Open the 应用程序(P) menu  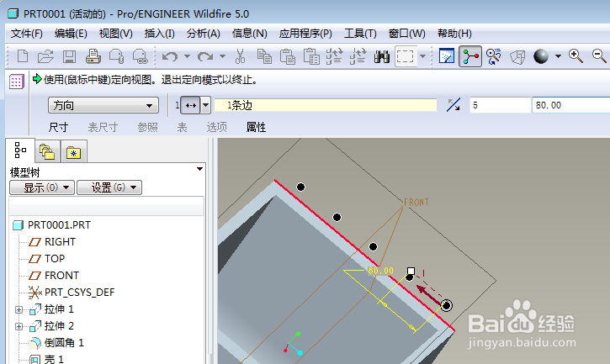pyautogui.click(x=305, y=34)
